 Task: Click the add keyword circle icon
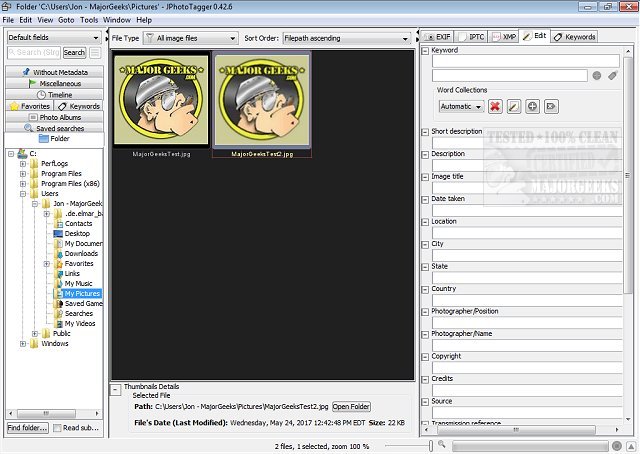point(596,75)
